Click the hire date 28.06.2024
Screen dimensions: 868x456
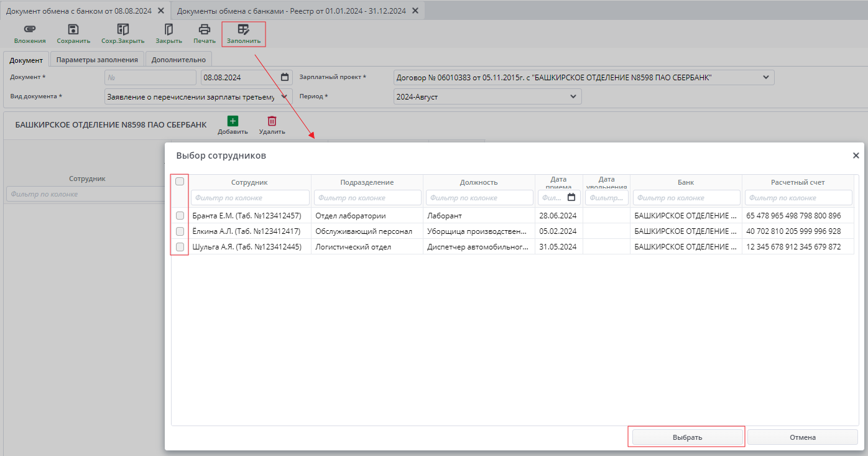pyautogui.click(x=559, y=216)
